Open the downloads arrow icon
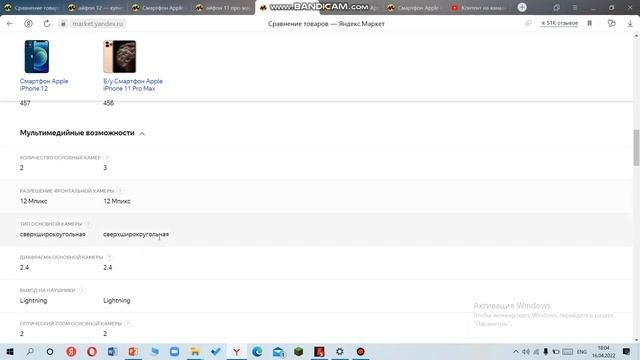Viewport: 640px width, 360px height. pyautogui.click(x=630, y=24)
